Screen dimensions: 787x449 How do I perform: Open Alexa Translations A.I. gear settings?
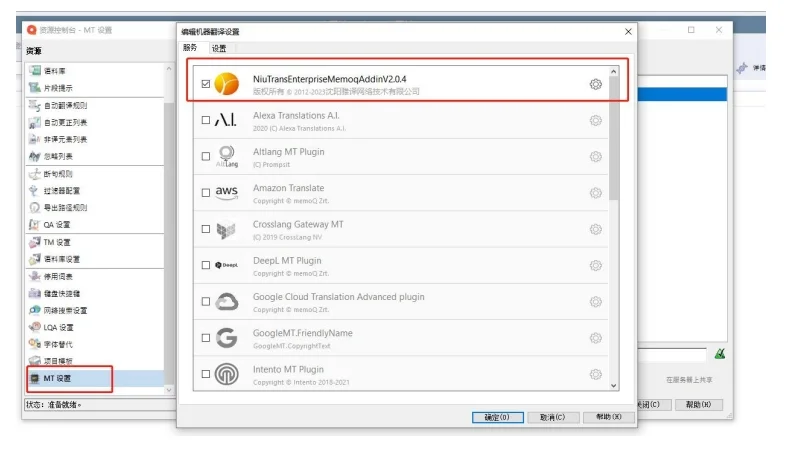(x=595, y=120)
